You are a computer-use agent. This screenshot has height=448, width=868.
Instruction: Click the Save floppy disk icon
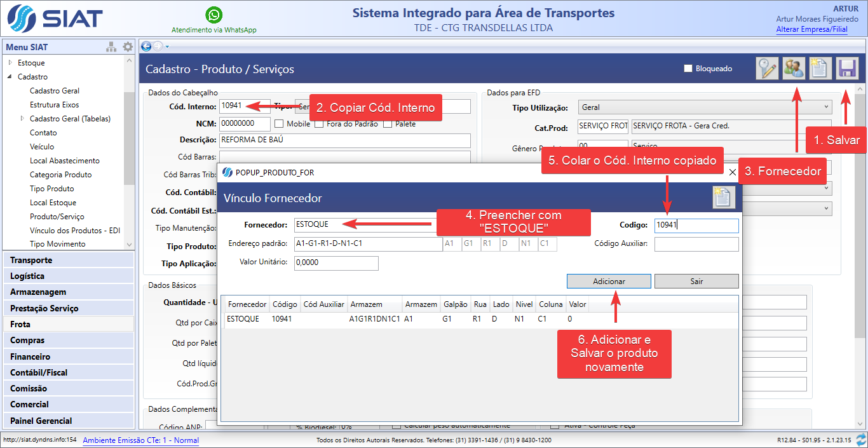point(846,69)
